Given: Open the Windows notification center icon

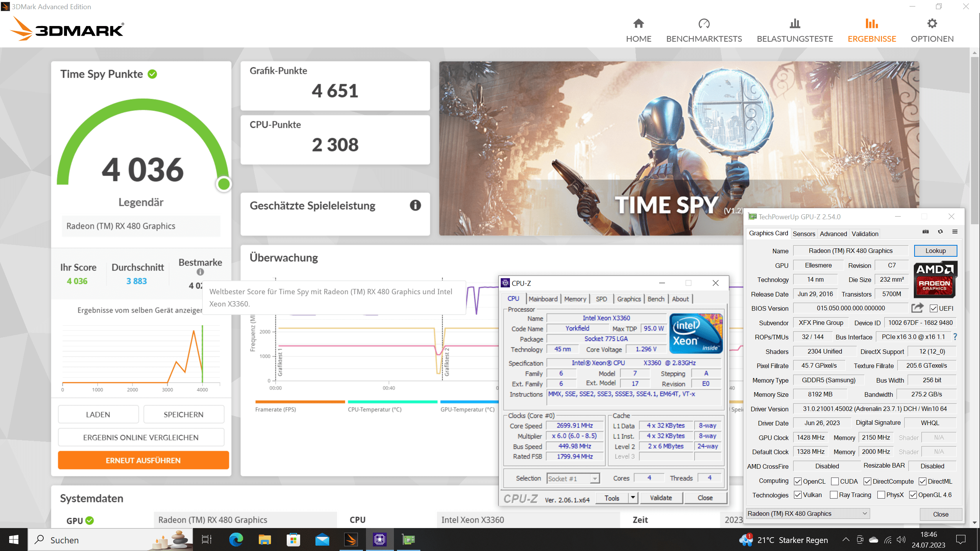Looking at the screenshot, I should tap(960, 540).
